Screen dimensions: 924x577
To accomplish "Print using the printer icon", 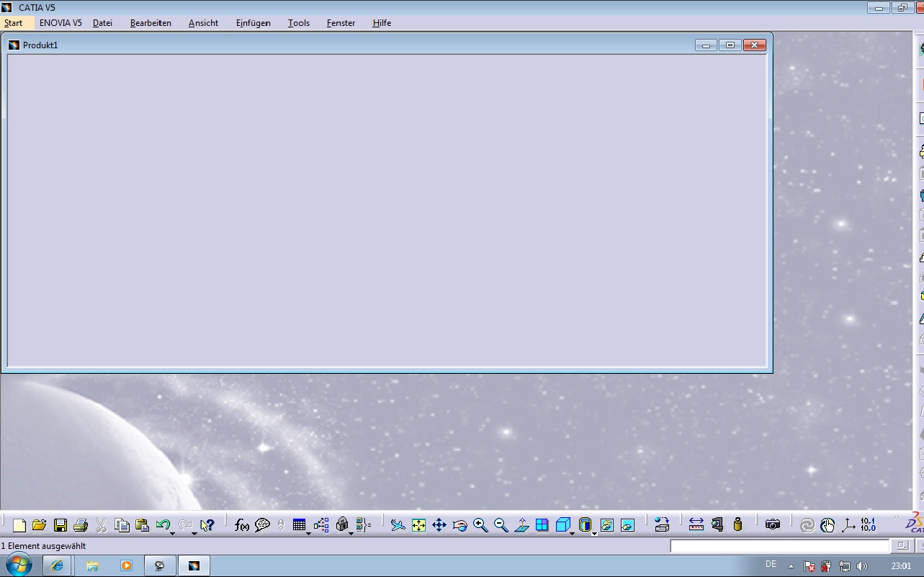I will point(81,525).
